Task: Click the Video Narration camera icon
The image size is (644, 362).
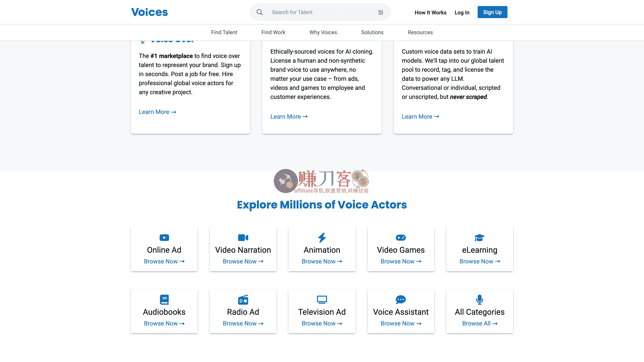Action: (243, 237)
